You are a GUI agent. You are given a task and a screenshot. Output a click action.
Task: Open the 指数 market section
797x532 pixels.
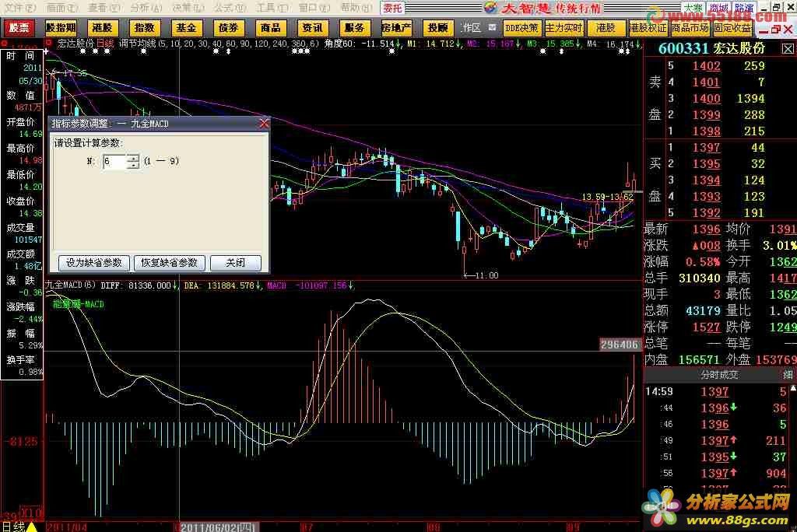pos(144,28)
